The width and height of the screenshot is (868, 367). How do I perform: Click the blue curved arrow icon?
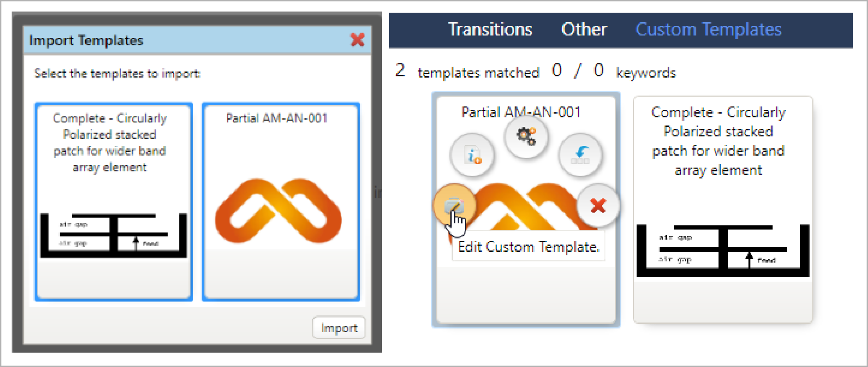[x=580, y=155]
